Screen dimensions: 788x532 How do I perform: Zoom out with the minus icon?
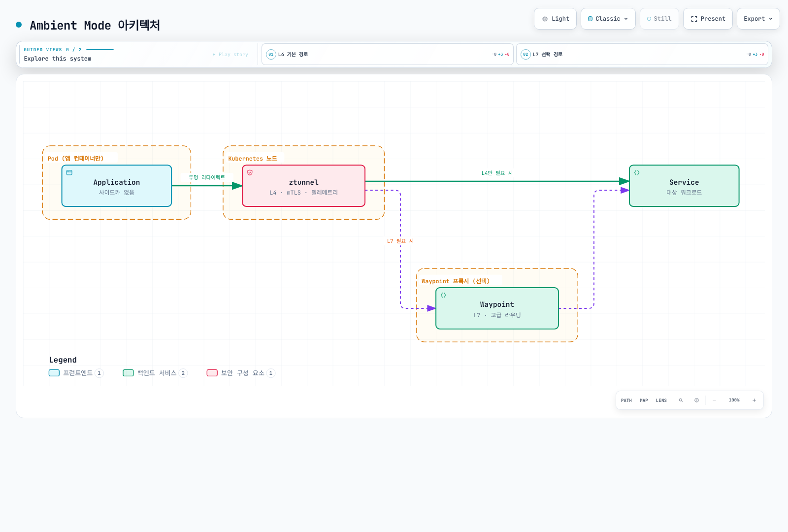(714, 400)
